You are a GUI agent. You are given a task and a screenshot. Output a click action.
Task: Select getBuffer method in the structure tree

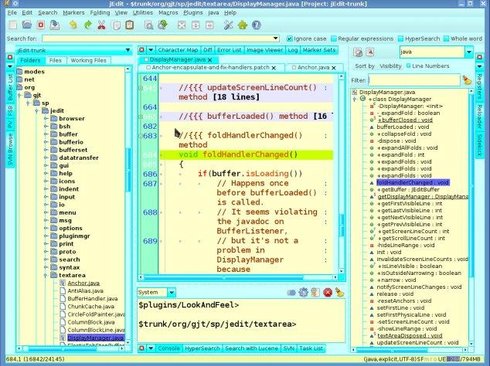click(410, 189)
